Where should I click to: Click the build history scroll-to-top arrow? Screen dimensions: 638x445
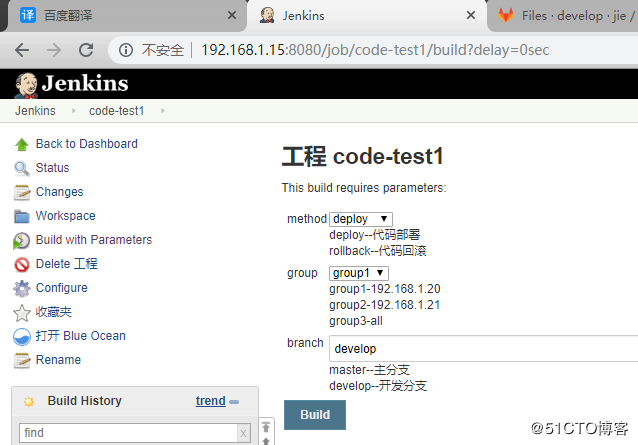[266, 427]
